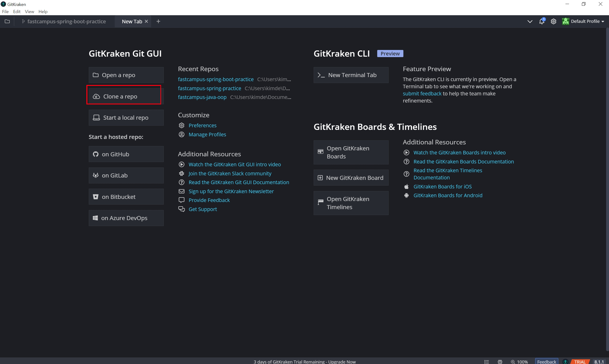Open the Preferences link
This screenshot has height=364, width=609.
(202, 125)
